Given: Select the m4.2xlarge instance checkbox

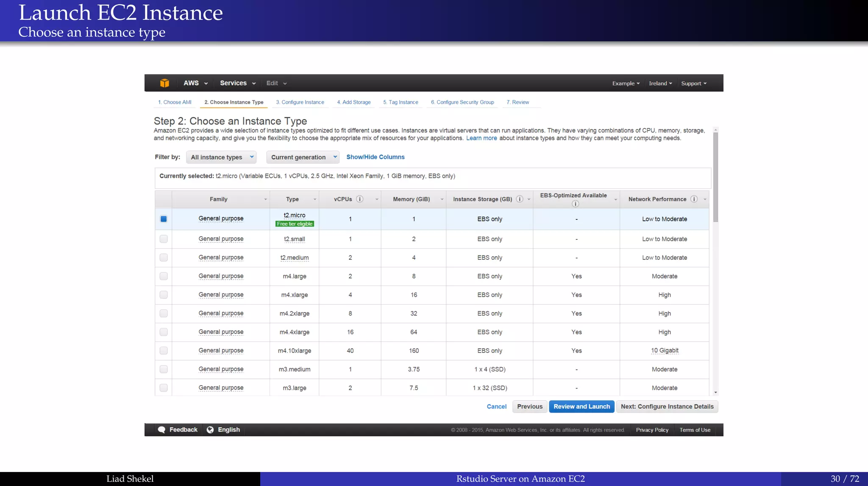Looking at the screenshot, I should [x=164, y=314].
